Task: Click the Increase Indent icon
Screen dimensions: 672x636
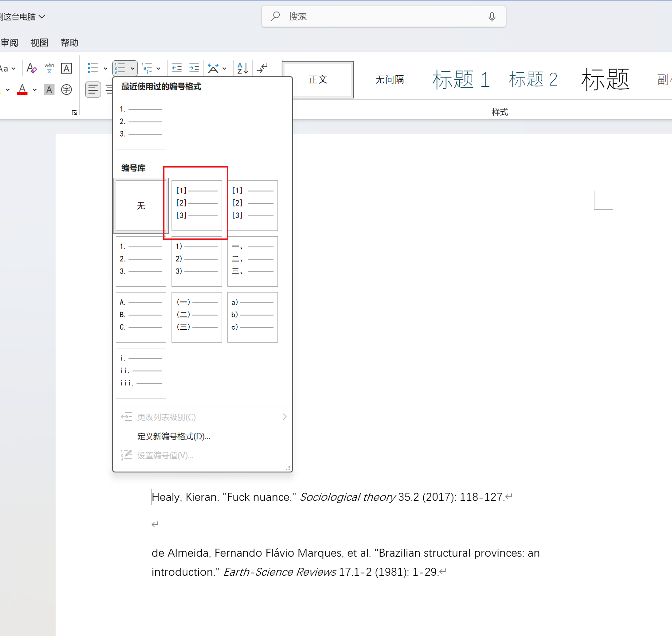Action: point(194,68)
